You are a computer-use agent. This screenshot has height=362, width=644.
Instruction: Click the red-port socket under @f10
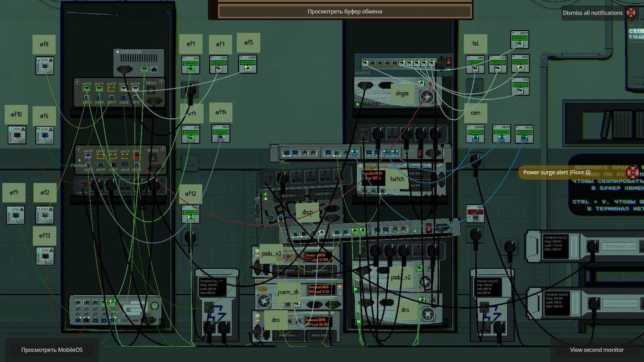[x=17, y=135]
